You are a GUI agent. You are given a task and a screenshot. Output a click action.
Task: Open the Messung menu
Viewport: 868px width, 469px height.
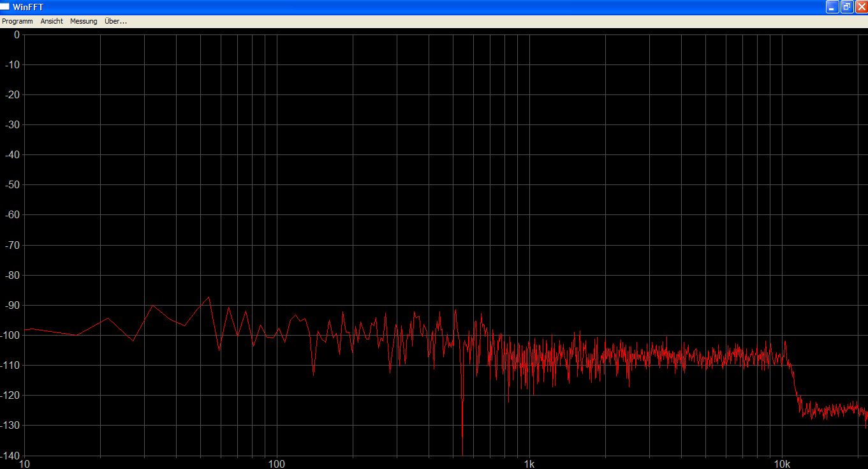pos(84,21)
